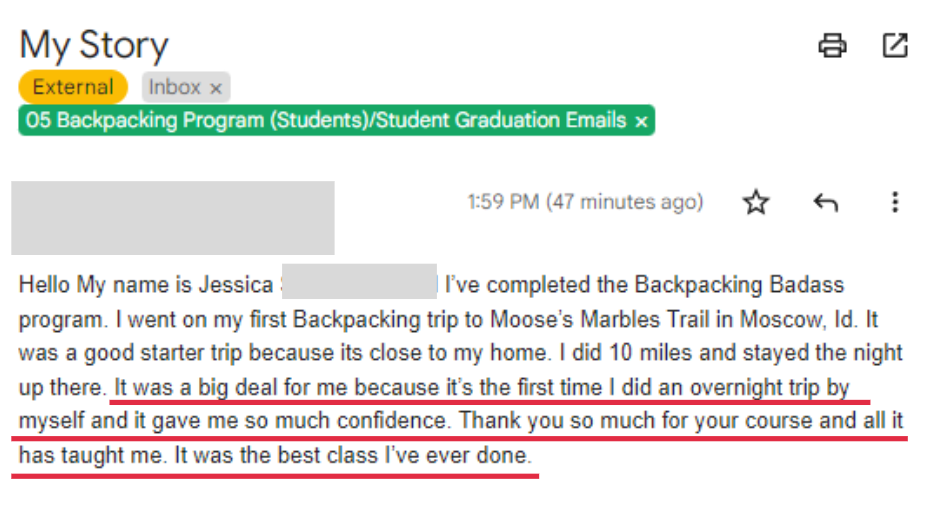Screen dimensions: 936x528
Task: Remove Student Graduation Emails label via x
Action: click(x=641, y=122)
